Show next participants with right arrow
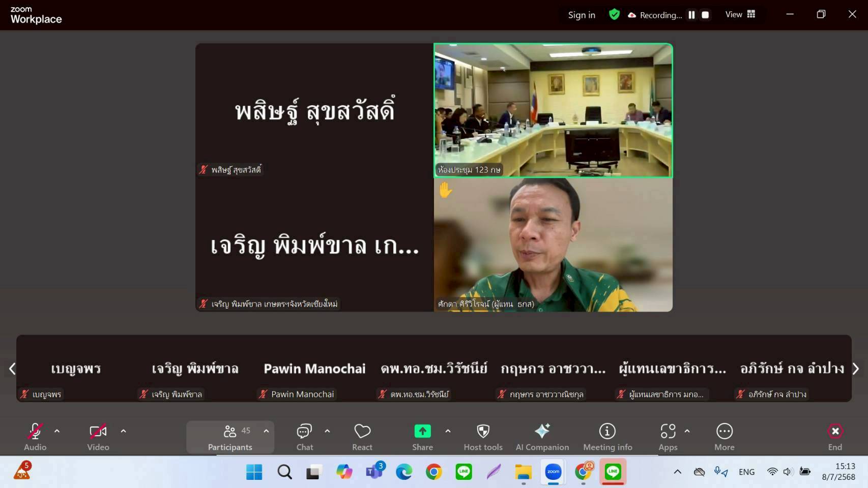 [x=855, y=369]
